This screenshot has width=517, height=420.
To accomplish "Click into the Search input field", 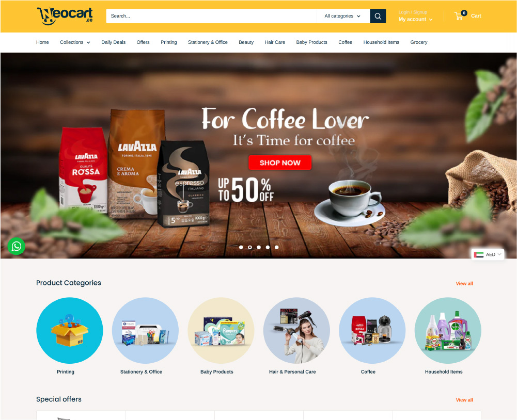I will (x=211, y=16).
